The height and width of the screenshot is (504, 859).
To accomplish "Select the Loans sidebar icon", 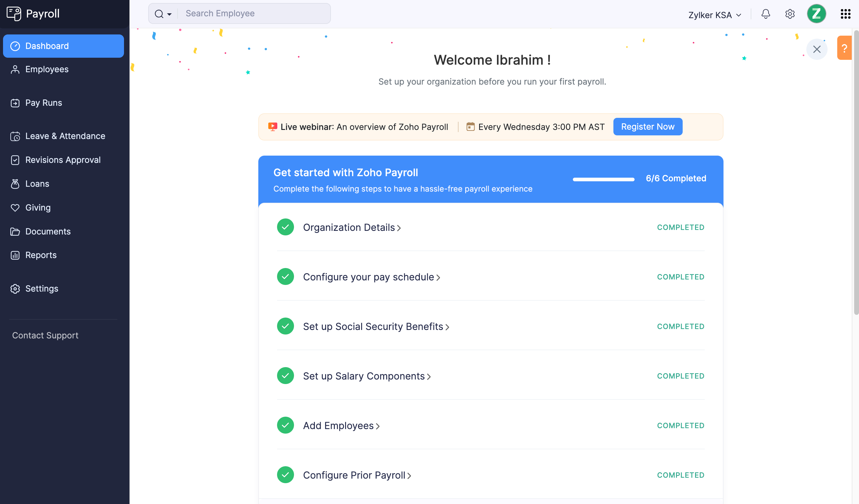I will coord(15,183).
